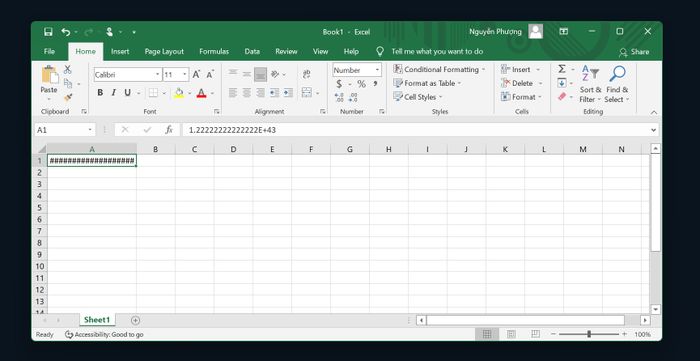This screenshot has height=361, width=700.
Task: Wrap text in the cell
Action: click(306, 75)
